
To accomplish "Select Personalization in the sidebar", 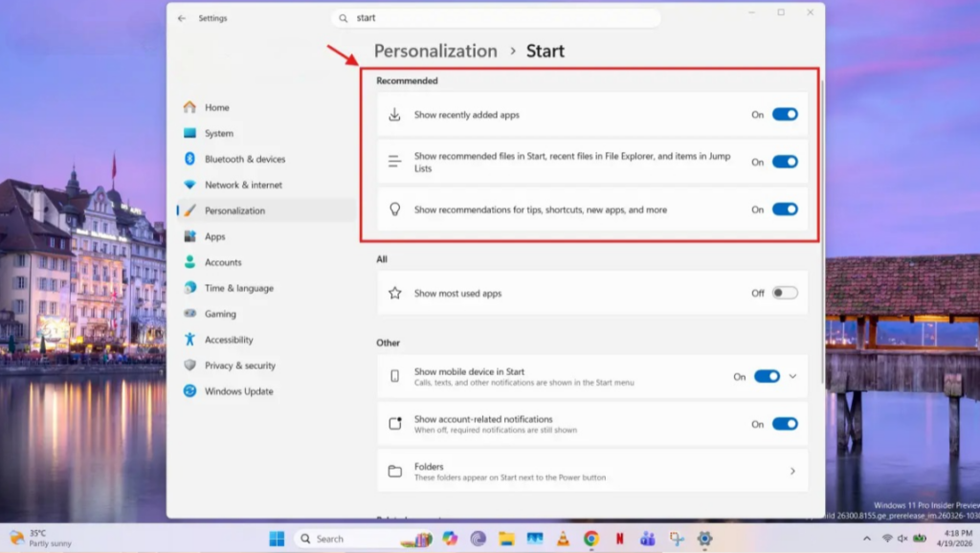I will 267,210.
